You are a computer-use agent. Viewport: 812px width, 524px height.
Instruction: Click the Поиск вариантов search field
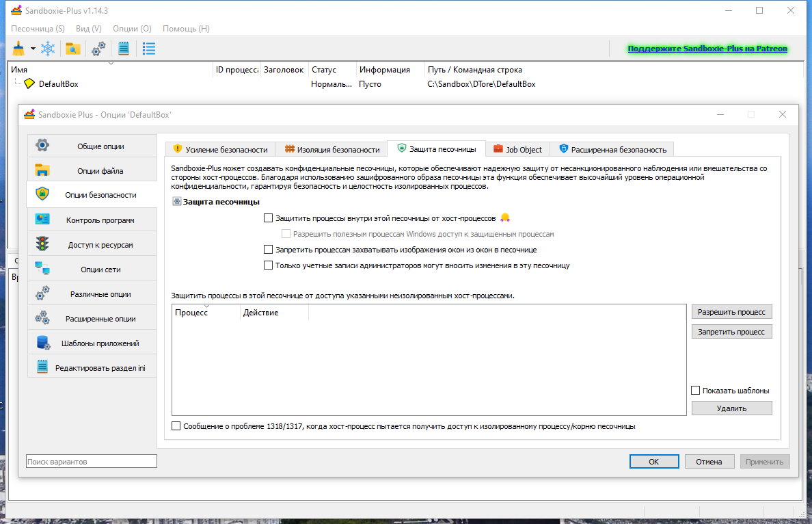pos(92,461)
